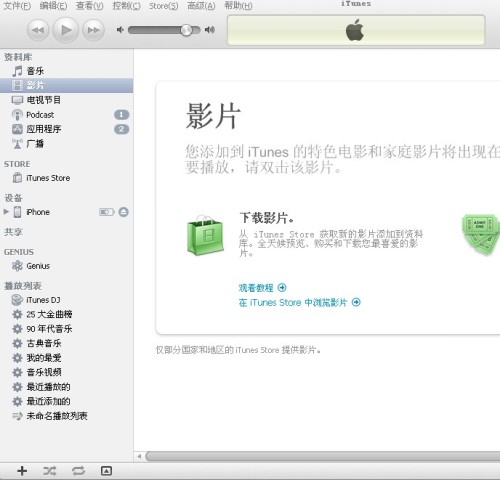Click the 播放列表 section header
This screenshot has height=480, width=500.
[x=23, y=286]
